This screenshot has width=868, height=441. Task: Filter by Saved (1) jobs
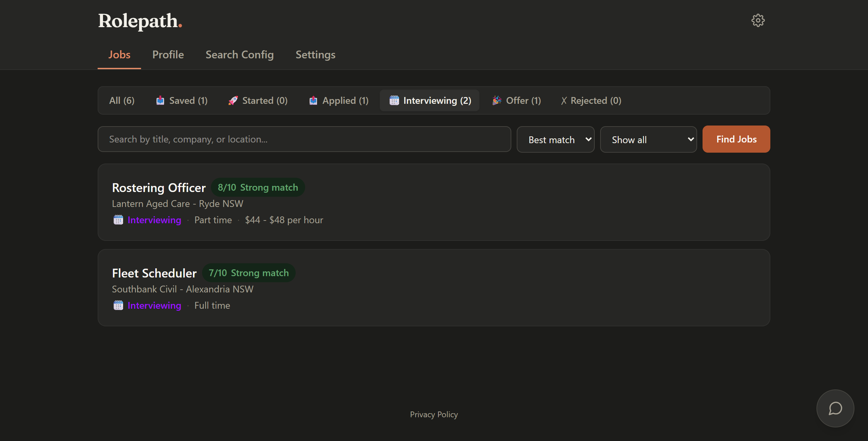[x=182, y=100]
